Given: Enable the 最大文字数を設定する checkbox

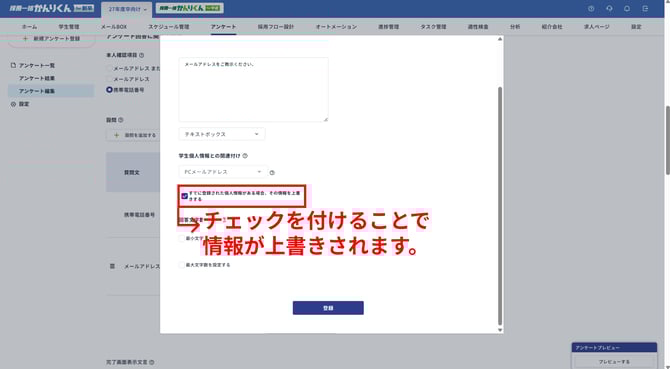Looking at the screenshot, I should coord(182,265).
